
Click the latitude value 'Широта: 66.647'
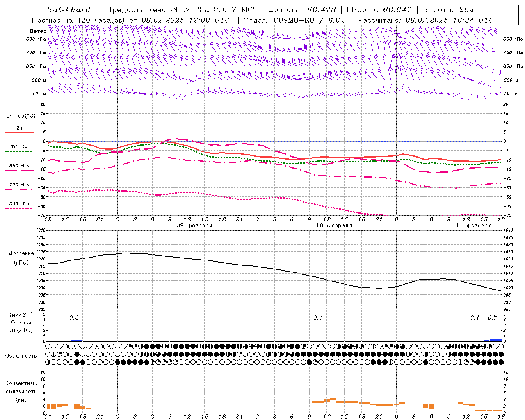(x=379, y=10)
